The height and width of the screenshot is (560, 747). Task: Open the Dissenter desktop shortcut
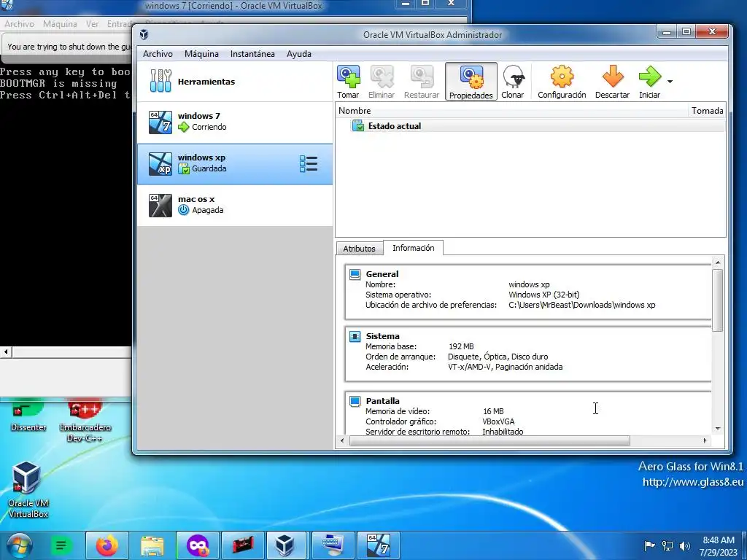tap(28, 415)
